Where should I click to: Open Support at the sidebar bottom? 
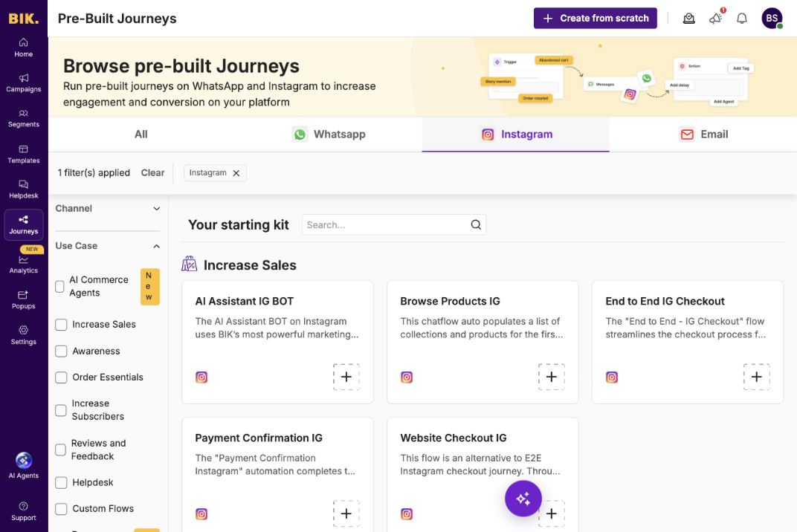(x=23, y=511)
